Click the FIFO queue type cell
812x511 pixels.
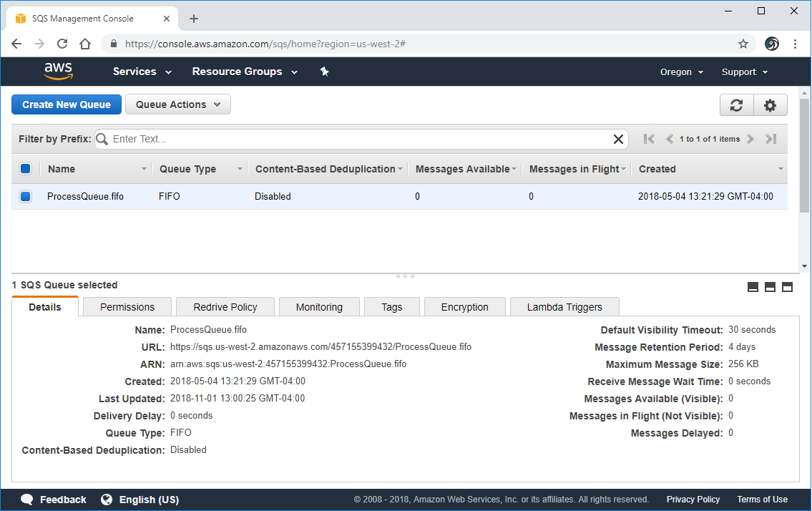(x=170, y=196)
